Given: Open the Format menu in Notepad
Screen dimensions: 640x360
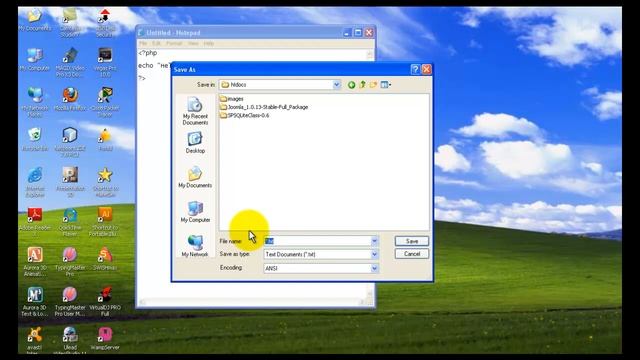Looking at the screenshot, I should pyautogui.click(x=174, y=43).
